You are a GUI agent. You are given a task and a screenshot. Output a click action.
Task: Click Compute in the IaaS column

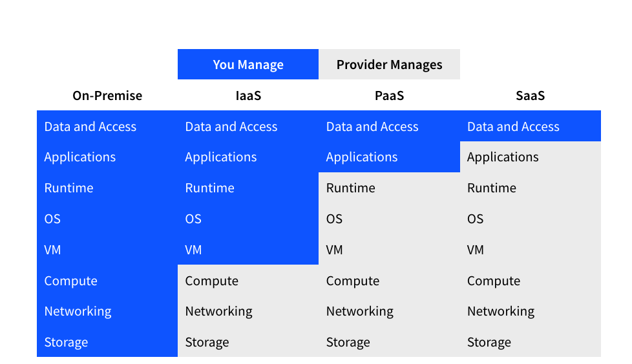click(212, 281)
